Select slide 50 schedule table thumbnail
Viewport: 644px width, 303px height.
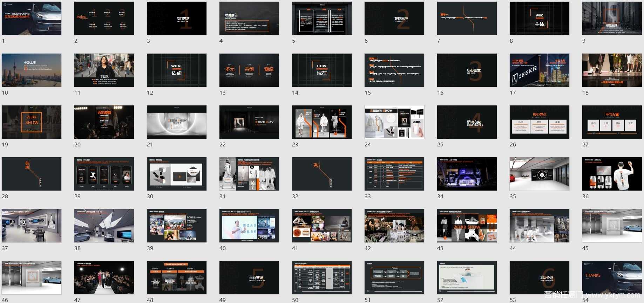322,277
